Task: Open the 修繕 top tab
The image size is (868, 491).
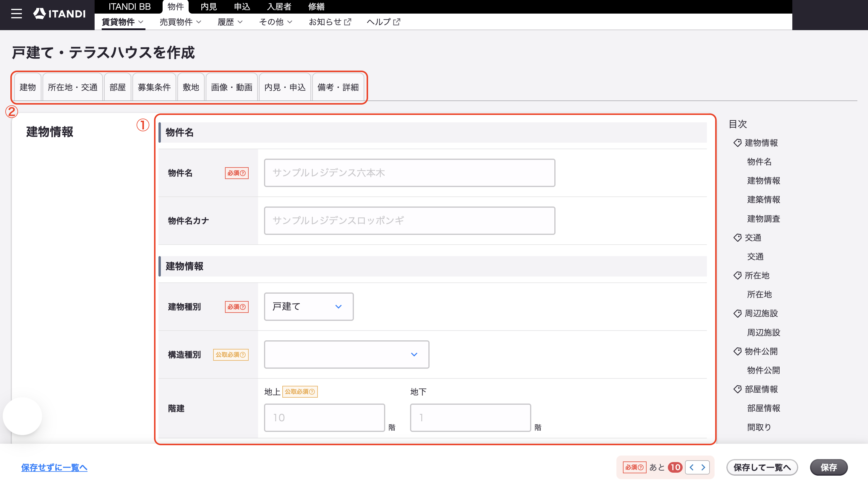Action: (x=316, y=7)
